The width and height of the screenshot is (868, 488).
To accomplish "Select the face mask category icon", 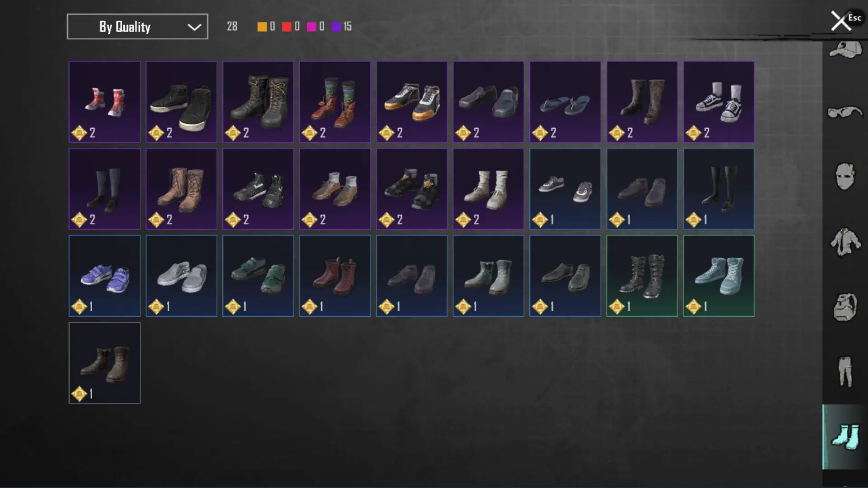I will tap(845, 176).
